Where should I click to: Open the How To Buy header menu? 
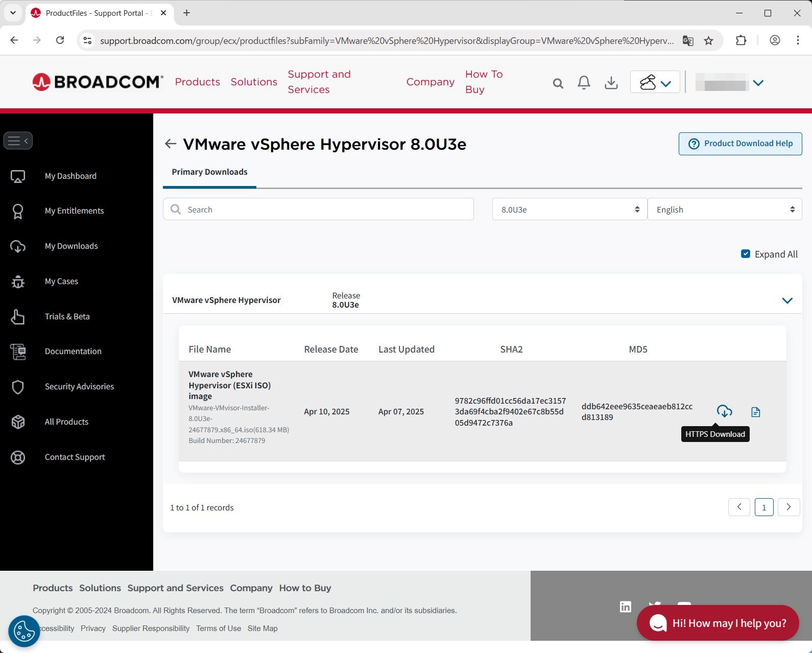tap(484, 82)
